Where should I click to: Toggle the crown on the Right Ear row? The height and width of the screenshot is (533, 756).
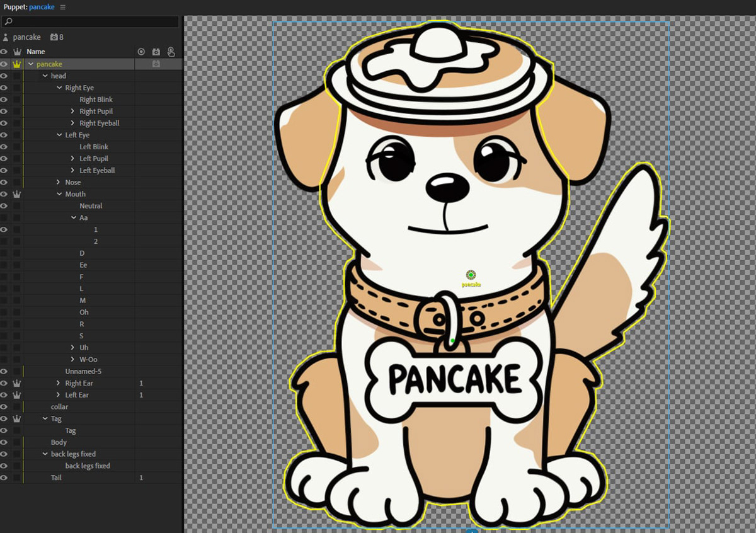click(17, 383)
